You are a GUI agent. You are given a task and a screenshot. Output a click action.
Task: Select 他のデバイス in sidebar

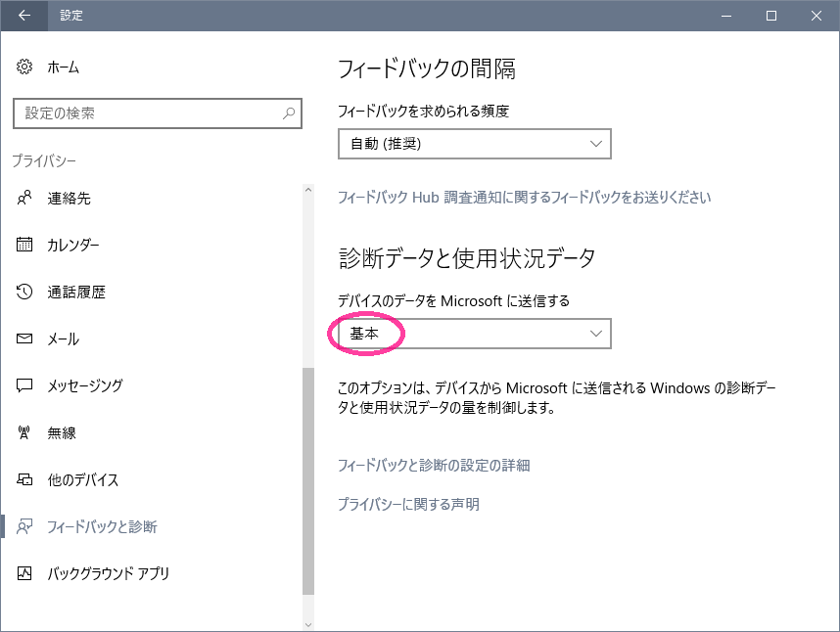(x=83, y=480)
